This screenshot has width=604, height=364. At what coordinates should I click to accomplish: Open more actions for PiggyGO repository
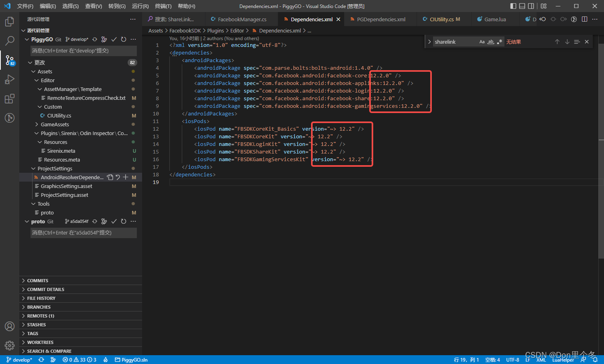(x=133, y=40)
